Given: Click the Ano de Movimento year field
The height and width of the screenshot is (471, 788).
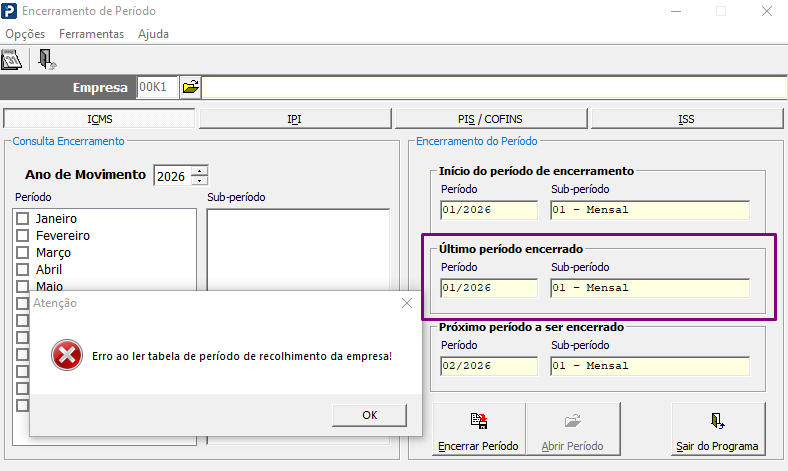Looking at the screenshot, I should (172, 176).
